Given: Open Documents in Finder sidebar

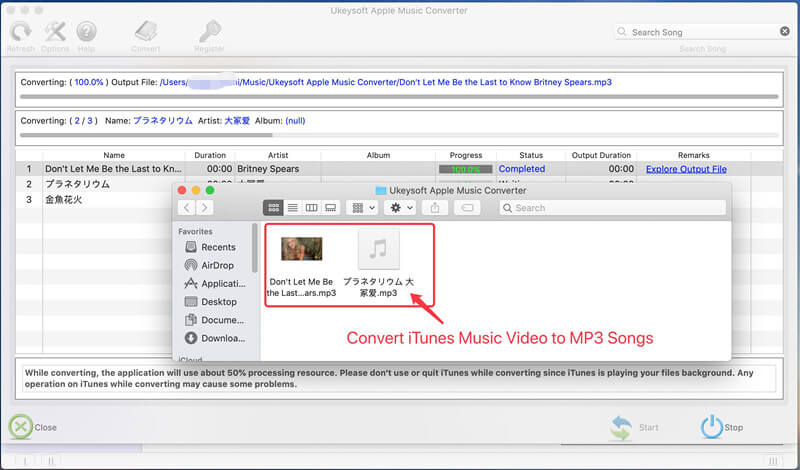Looking at the screenshot, I should [214, 320].
